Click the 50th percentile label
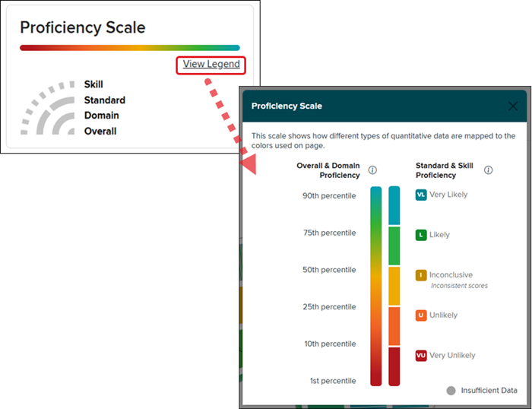Viewport: 532px width, 409px height. pyautogui.click(x=329, y=270)
